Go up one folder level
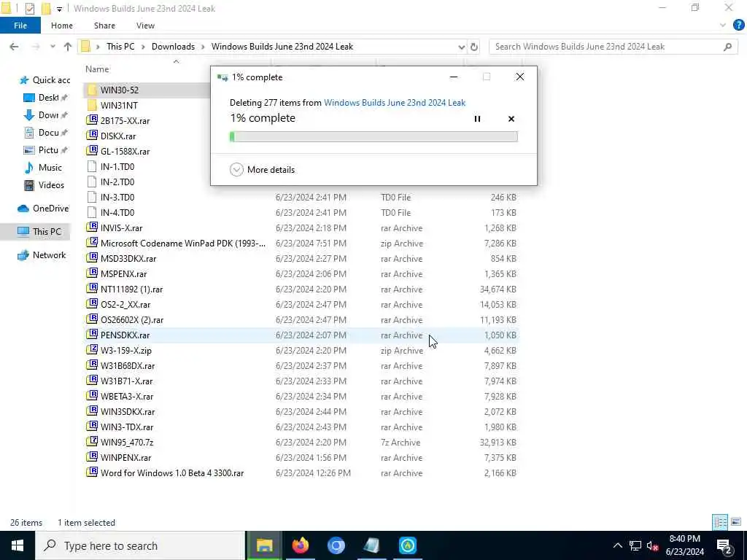The width and height of the screenshot is (747, 560). tap(68, 47)
